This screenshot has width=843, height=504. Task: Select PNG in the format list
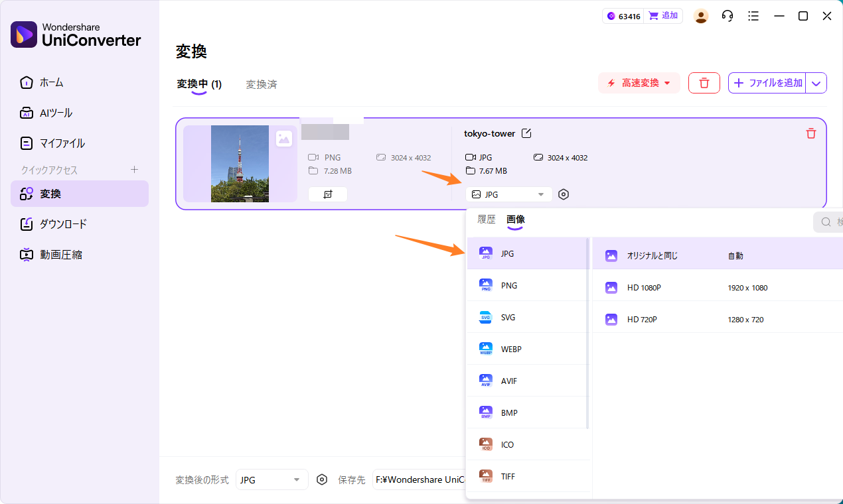[x=509, y=285]
